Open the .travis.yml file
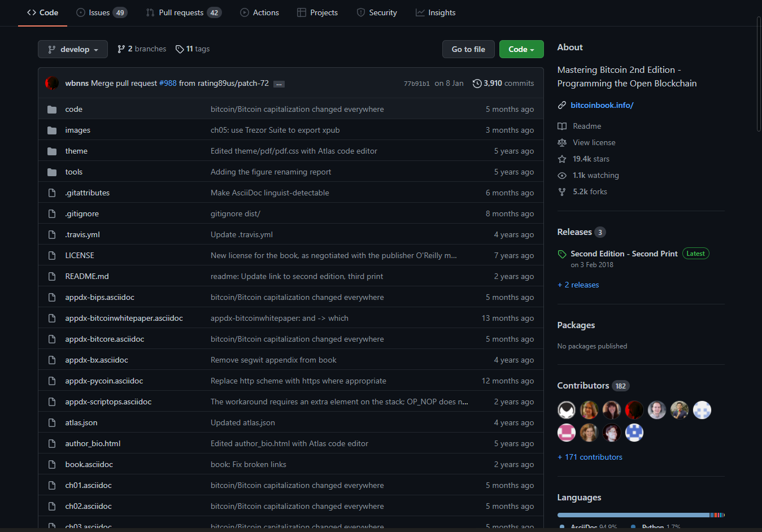762x532 pixels. point(82,235)
